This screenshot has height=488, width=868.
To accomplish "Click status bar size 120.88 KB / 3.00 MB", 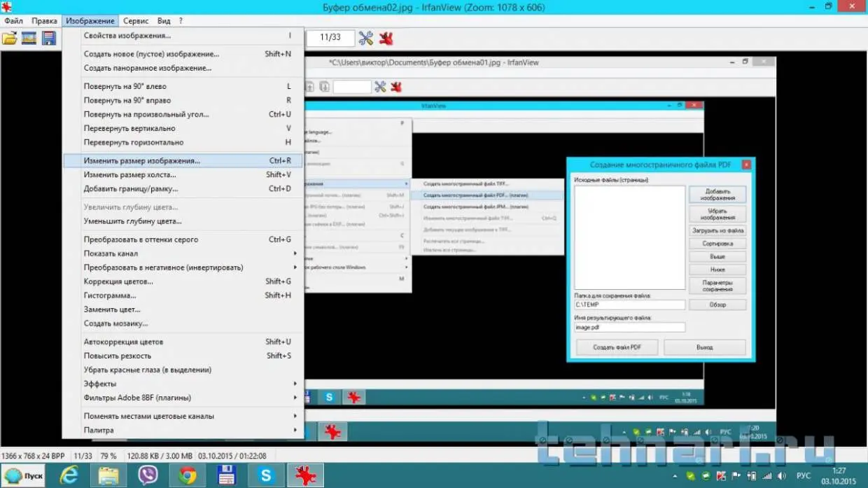I will point(159,456).
